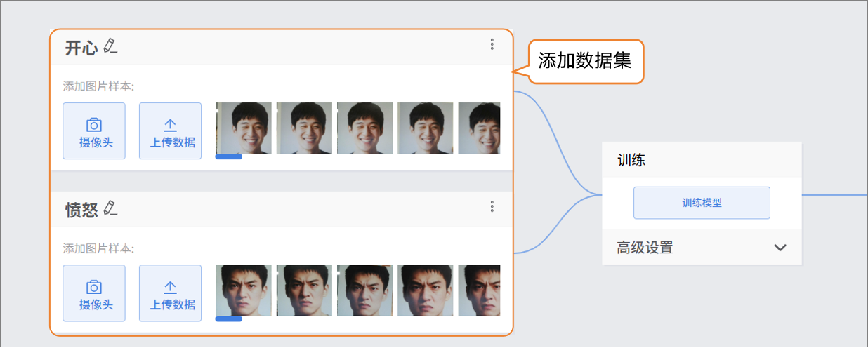
Task: Select first angry thumbnail in 愤怒
Action: (x=243, y=290)
